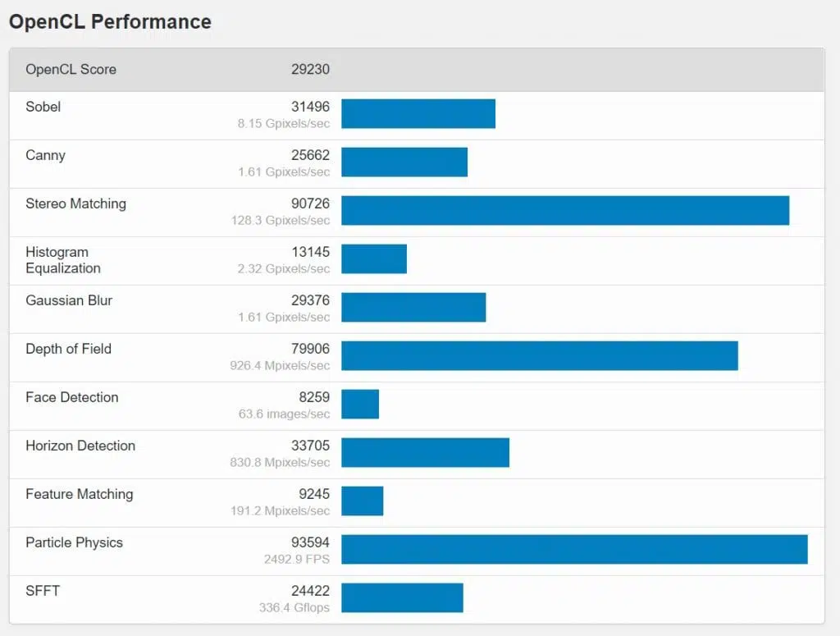This screenshot has height=636, width=840.
Task: Select the Horizon Detection score 33705
Action: (310, 446)
